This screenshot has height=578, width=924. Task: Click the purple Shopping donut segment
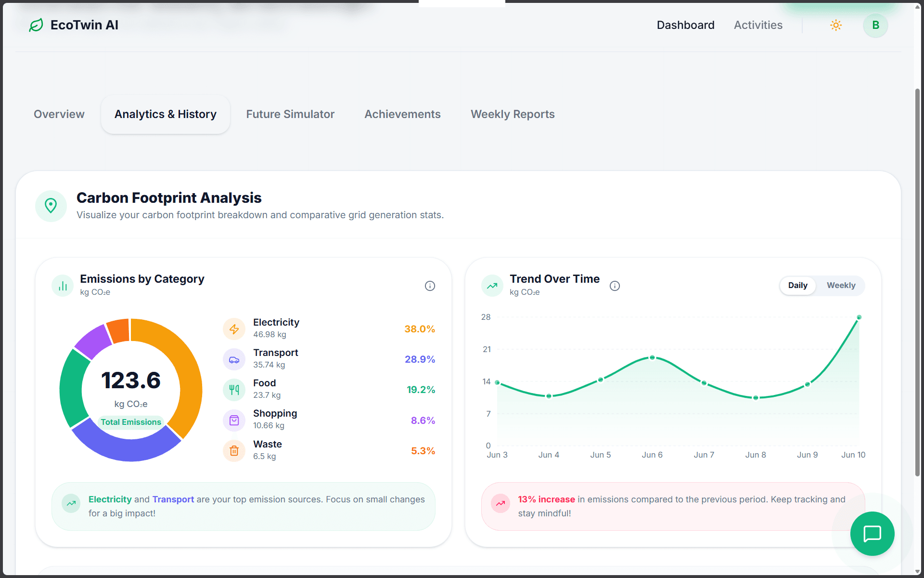94,342
